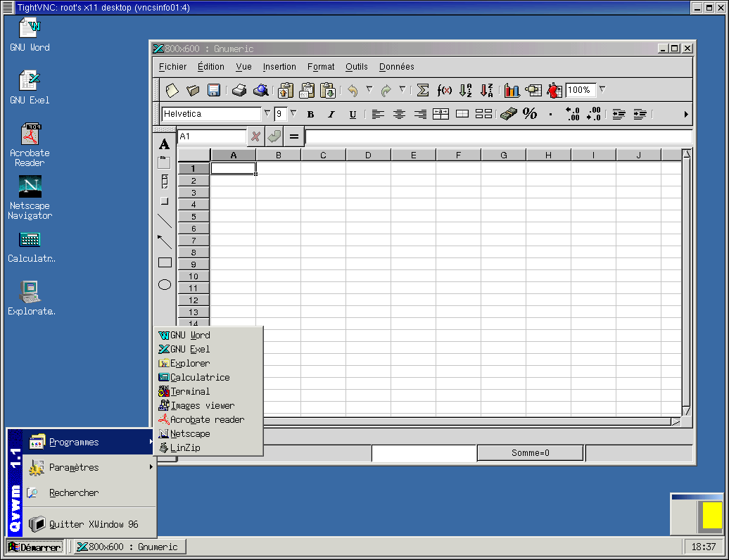Click the New workbook toolbar icon
This screenshot has height=560, width=729.
click(x=172, y=90)
